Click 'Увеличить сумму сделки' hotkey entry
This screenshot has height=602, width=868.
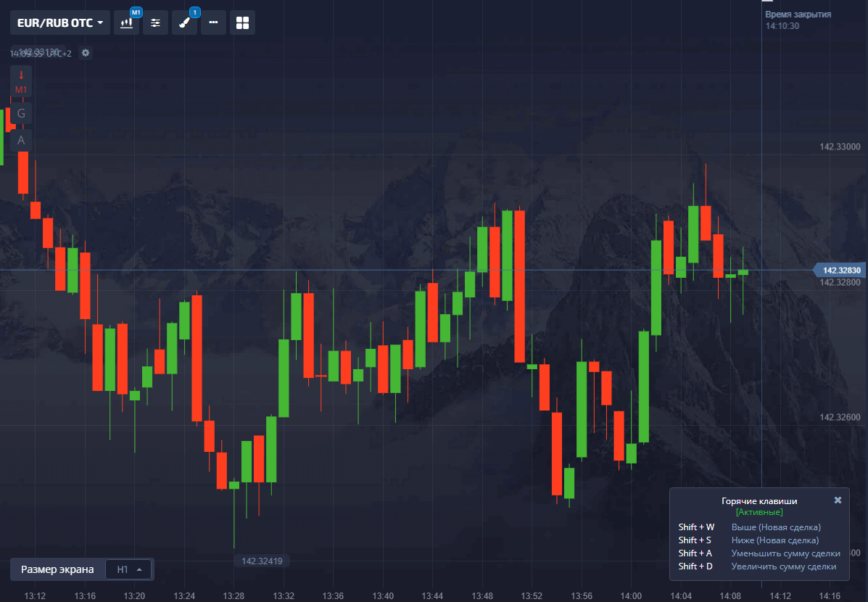coord(783,566)
